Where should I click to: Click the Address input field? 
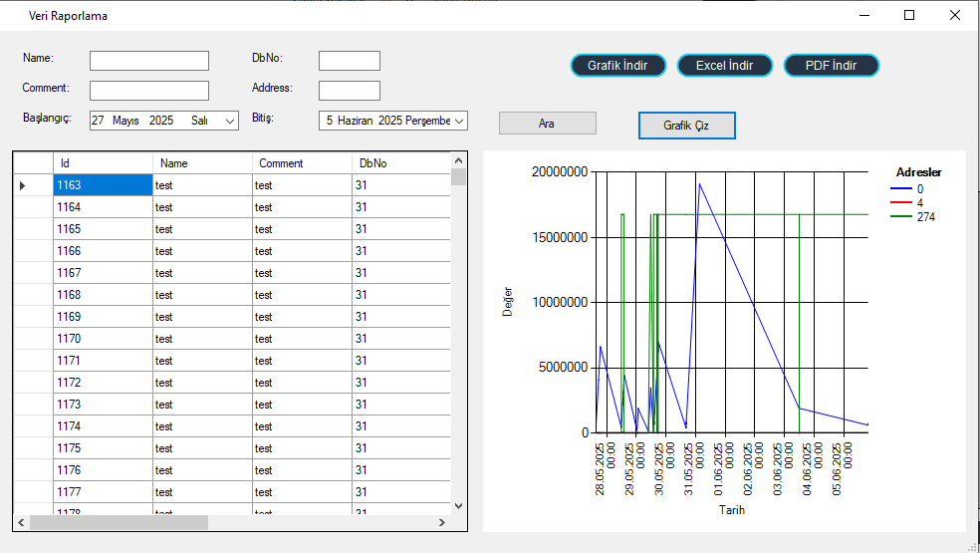[349, 91]
